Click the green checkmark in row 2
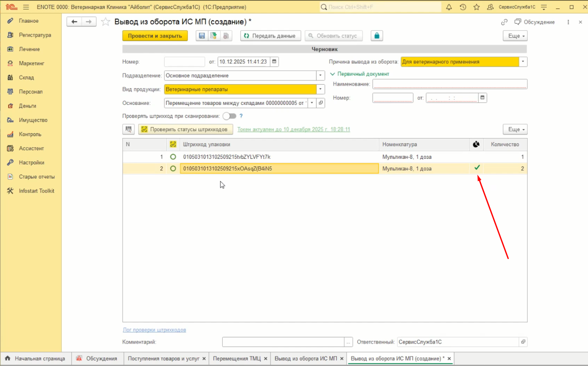 (x=477, y=168)
